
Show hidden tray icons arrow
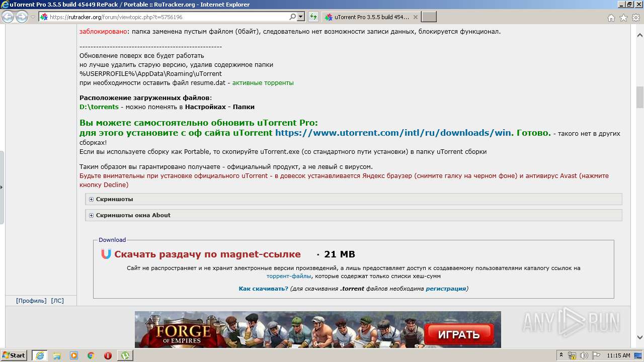561,355
